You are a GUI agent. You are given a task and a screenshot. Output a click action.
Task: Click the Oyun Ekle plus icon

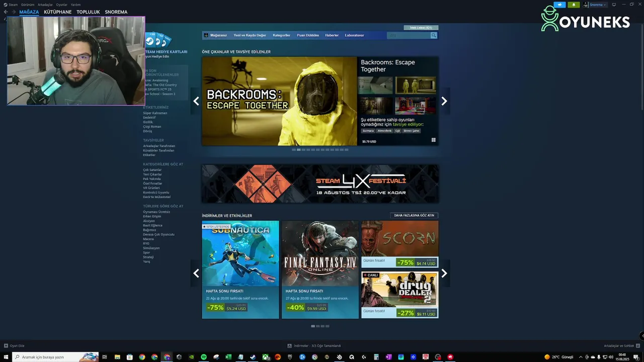[x=6, y=346]
